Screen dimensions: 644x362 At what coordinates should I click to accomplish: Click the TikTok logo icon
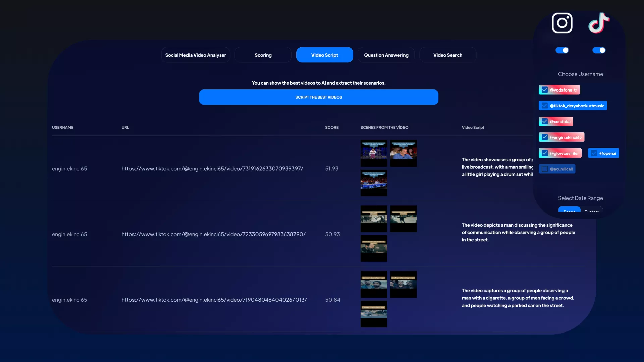coord(599,23)
